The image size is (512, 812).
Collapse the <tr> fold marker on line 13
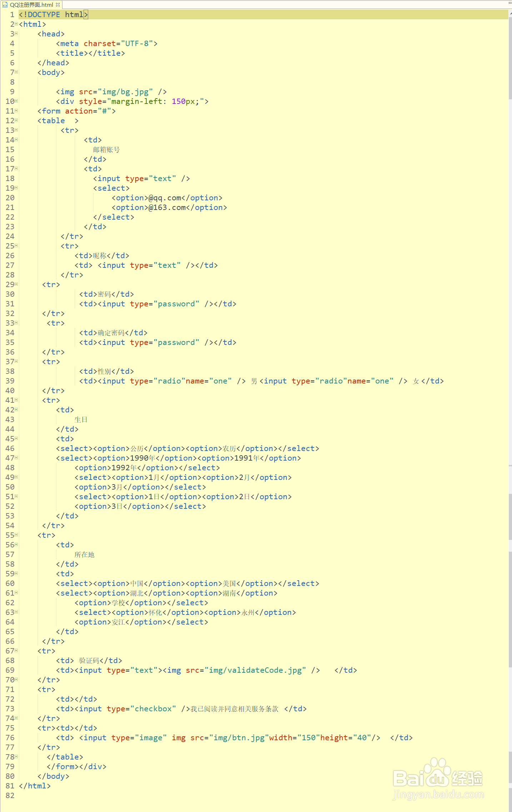16,130
